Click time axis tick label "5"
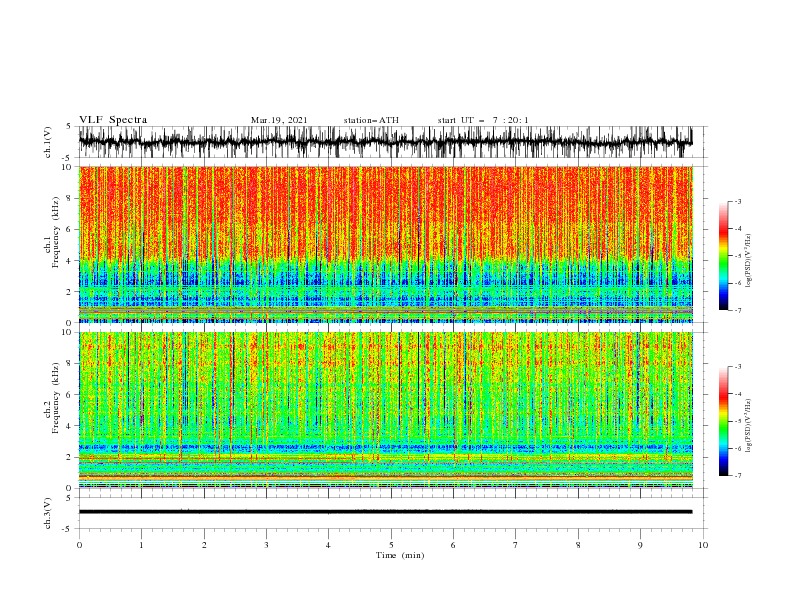 [391, 545]
